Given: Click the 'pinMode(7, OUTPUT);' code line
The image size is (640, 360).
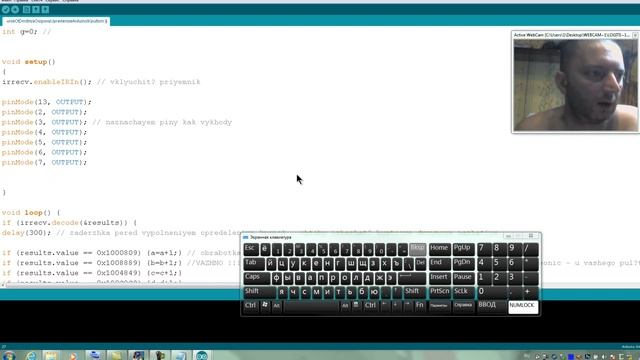Looking at the screenshot, I should 44,162.
